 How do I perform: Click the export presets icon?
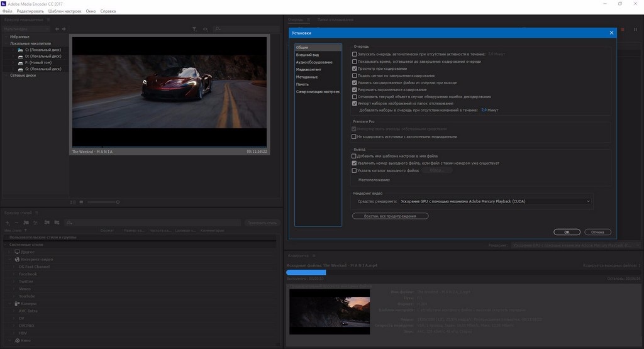pyautogui.click(x=57, y=223)
